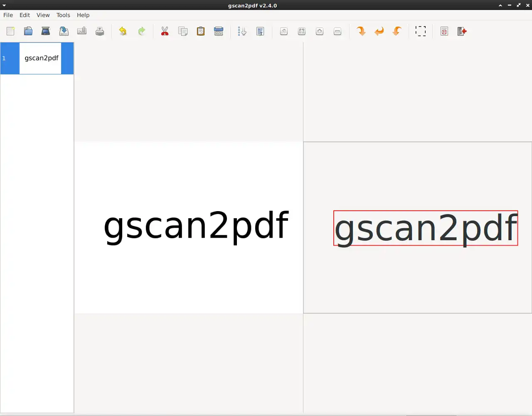Image resolution: width=532 pixels, height=416 pixels.
Task: Redo the last undone action
Action: (141, 31)
